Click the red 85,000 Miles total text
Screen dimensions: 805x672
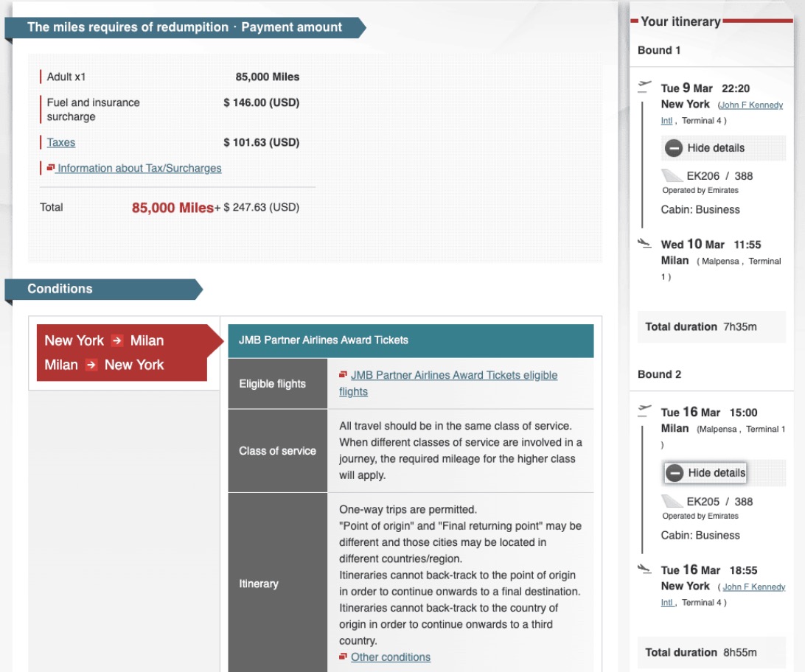point(172,208)
